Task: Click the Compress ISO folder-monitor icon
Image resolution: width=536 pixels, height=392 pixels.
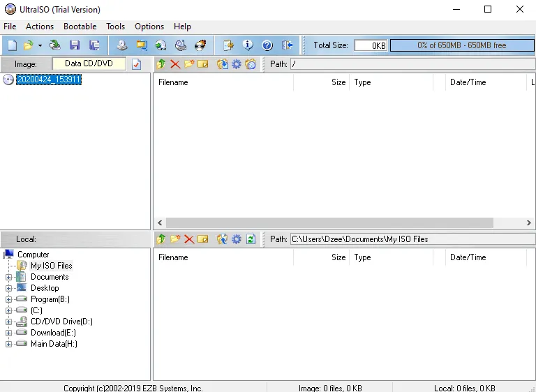Action: tap(142, 45)
